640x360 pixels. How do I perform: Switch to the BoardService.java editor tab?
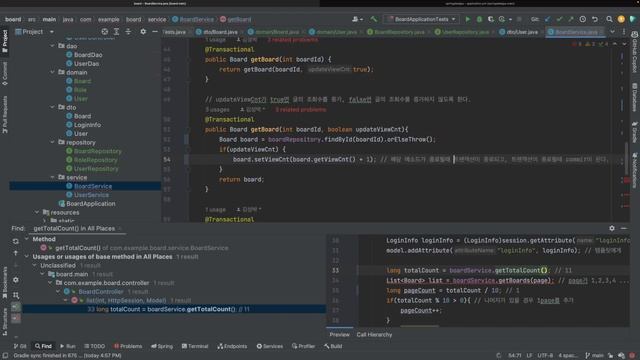coord(576,32)
